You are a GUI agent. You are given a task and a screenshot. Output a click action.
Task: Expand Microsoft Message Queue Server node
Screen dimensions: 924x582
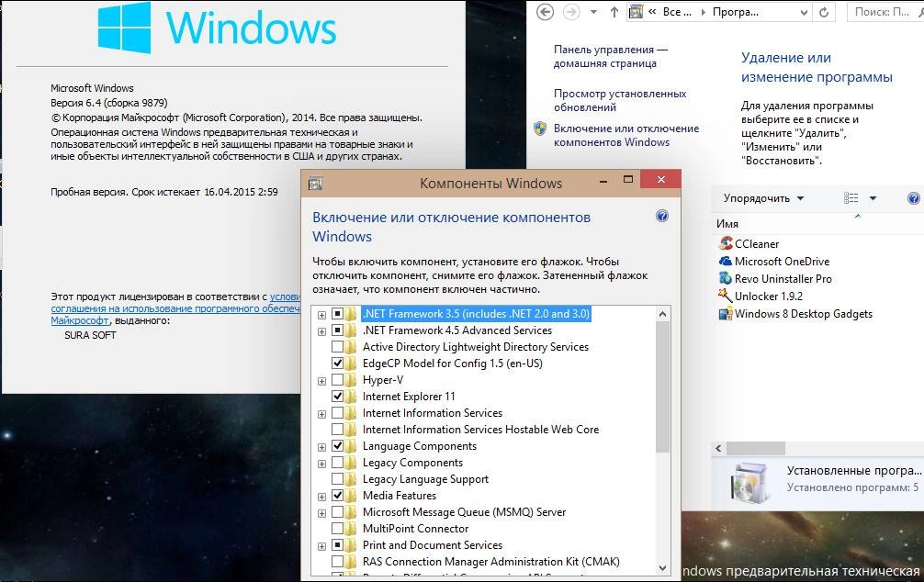pos(321,513)
